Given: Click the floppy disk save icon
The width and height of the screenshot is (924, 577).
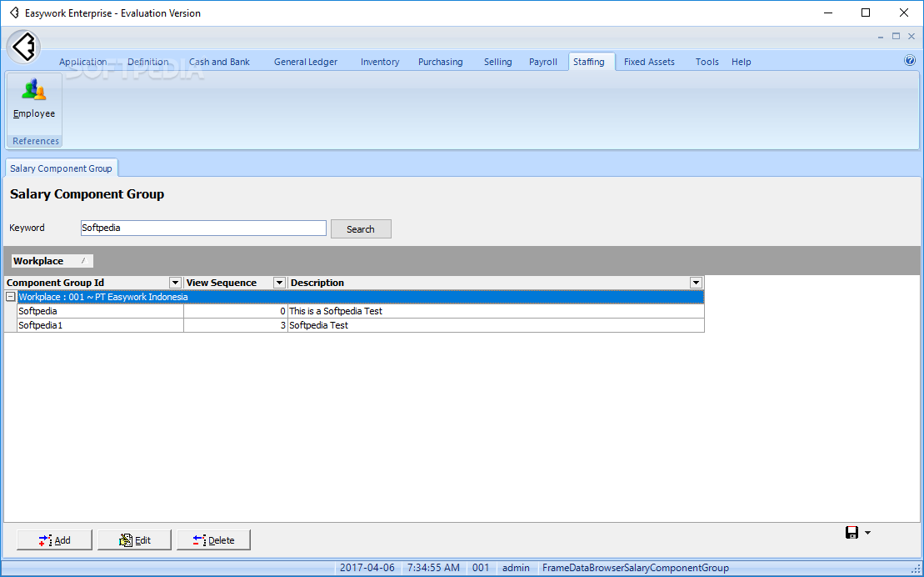Looking at the screenshot, I should 852,533.
